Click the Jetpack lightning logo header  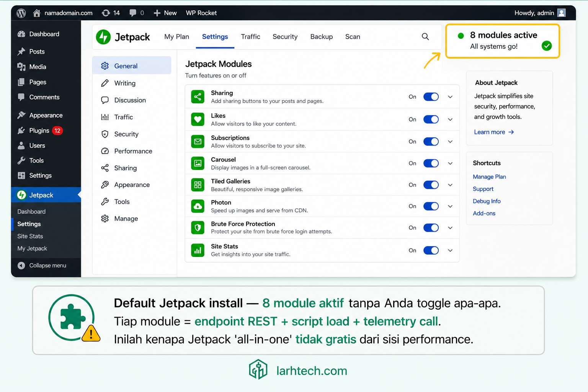click(103, 37)
